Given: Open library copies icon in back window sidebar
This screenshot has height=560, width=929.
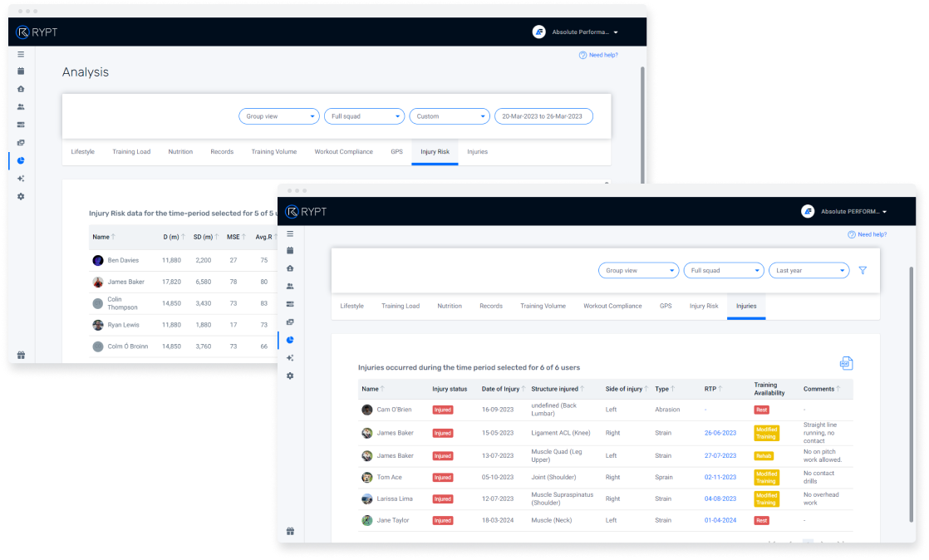Looking at the screenshot, I should tap(21, 143).
